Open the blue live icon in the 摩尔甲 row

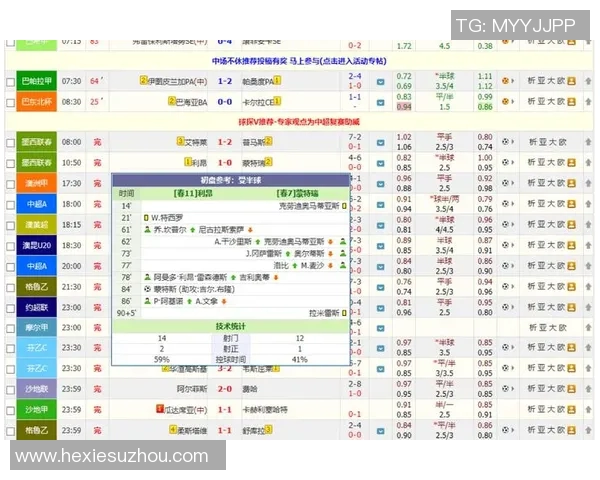pos(380,328)
